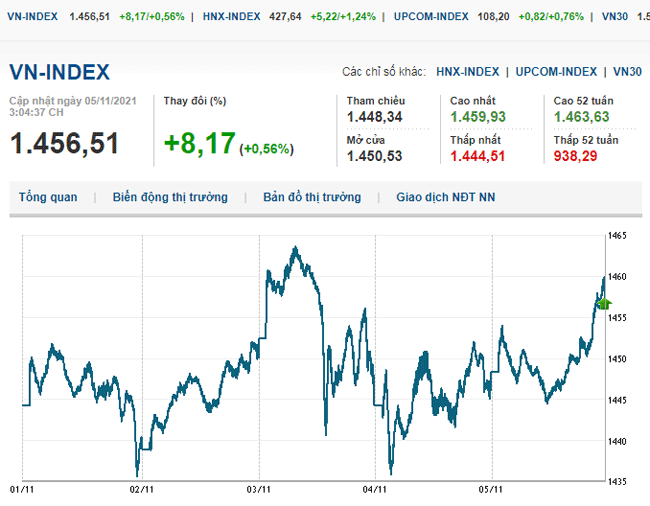Click the 01/11 date label on chart axis
650x506 pixels.
click(22, 490)
